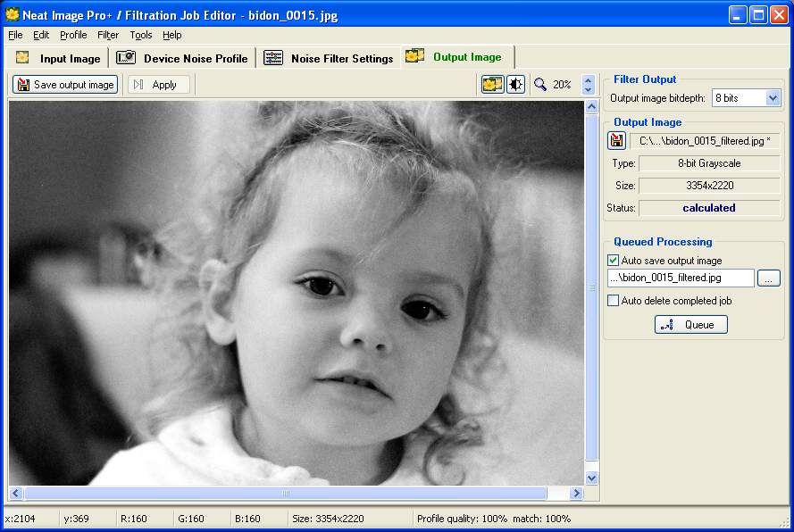Open the Output image bitdepth dropdown
The image size is (794, 532).
pyautogui.click(x=773, y=97)
